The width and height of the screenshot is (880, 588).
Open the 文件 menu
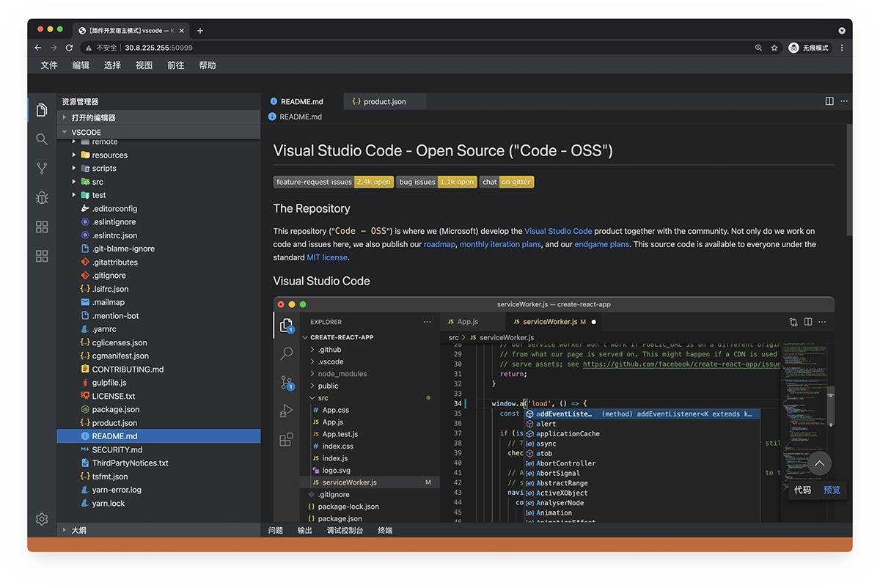click(x=49, y=65)
